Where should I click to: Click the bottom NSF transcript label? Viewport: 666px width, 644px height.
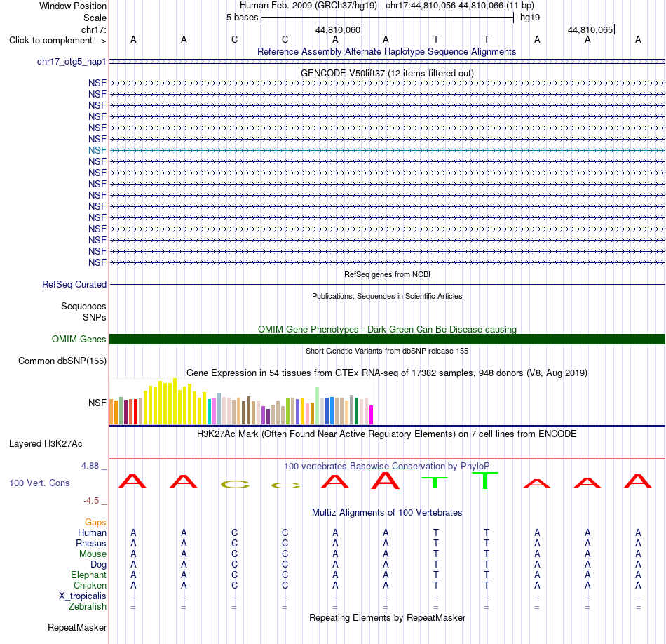point(97,262)
